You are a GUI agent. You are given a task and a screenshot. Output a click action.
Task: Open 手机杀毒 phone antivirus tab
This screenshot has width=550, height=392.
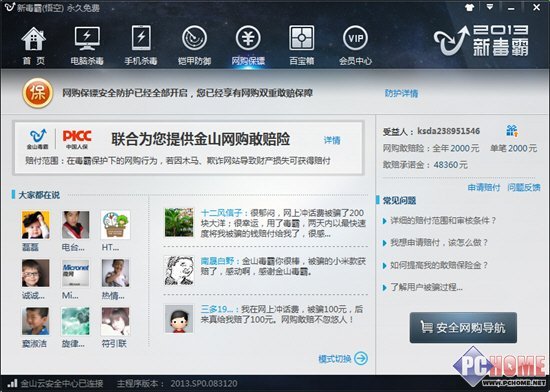click(141, 46)
